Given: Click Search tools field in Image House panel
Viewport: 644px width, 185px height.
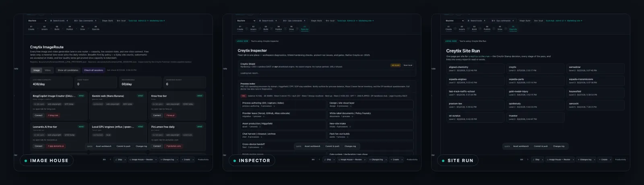Looking at the screenshot, I should [x=60, y=21].
